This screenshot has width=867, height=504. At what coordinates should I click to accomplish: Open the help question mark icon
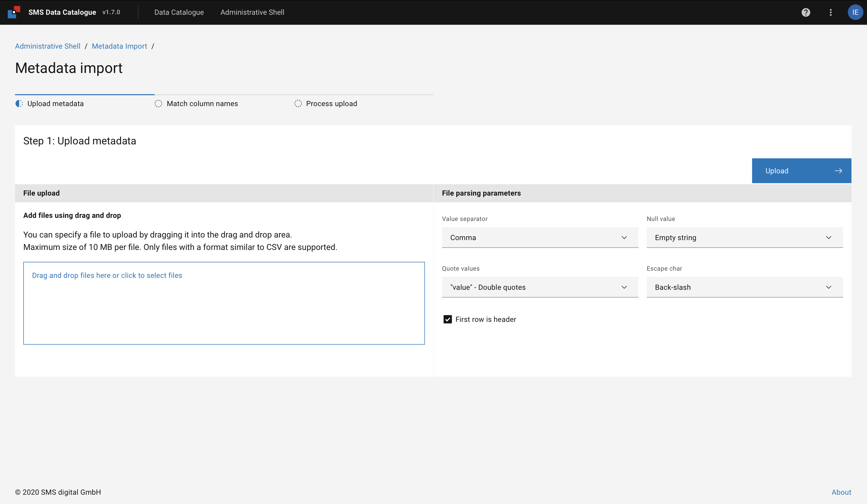[x=805, y=12]
